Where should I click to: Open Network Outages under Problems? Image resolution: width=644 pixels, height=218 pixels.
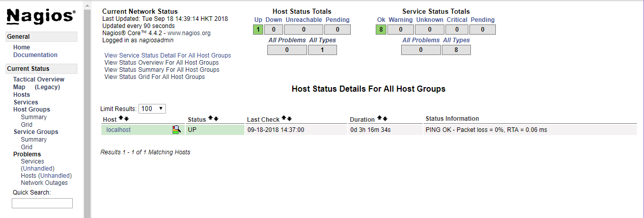tap(44, 183)
